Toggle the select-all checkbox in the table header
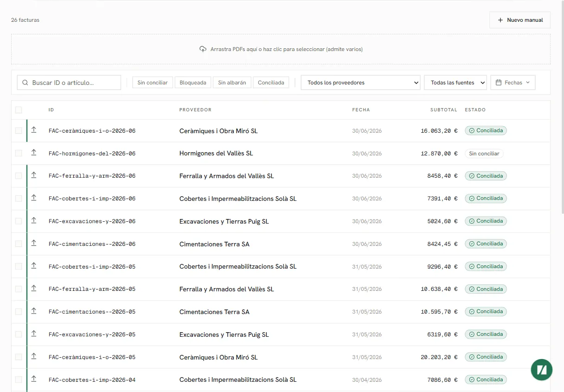 pyautogui.click(x=19, y=110)
